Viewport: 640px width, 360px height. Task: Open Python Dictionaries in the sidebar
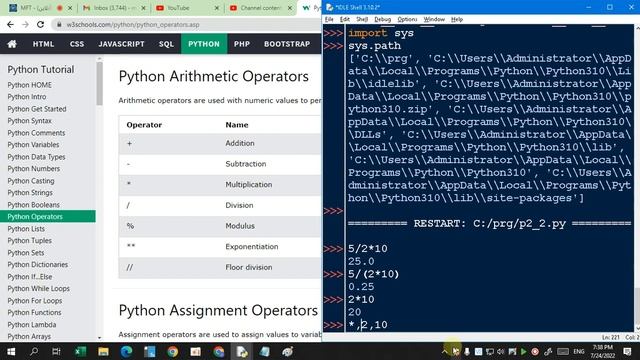(x=38, y=264)
